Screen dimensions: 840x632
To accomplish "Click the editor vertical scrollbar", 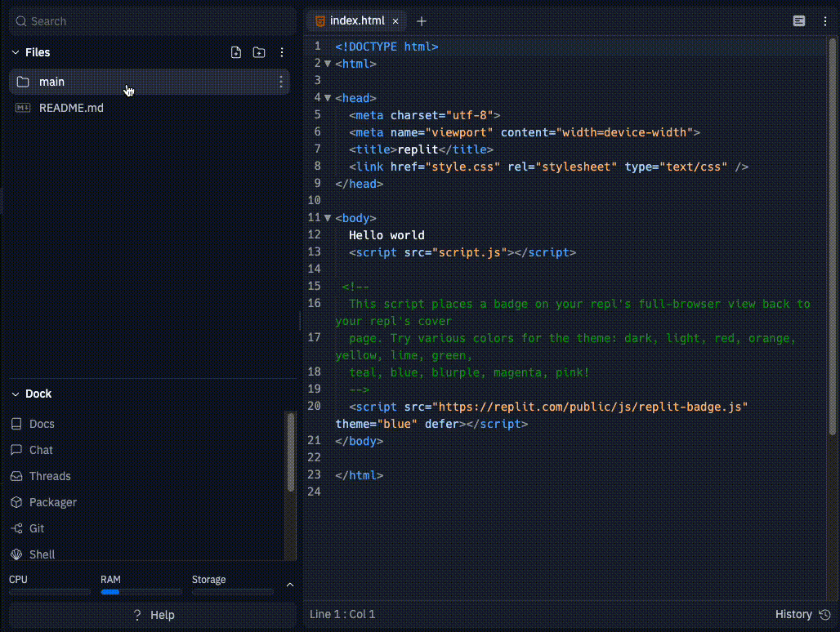I will pyautogui.click(x=833, y=235).
